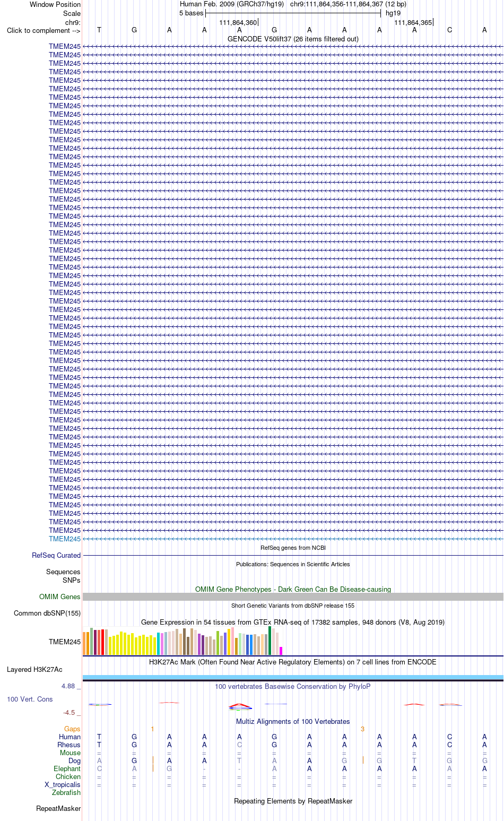Click the 'Zebrafish' alignment row label
The image size is (504, 821).
tap(66, 792)
